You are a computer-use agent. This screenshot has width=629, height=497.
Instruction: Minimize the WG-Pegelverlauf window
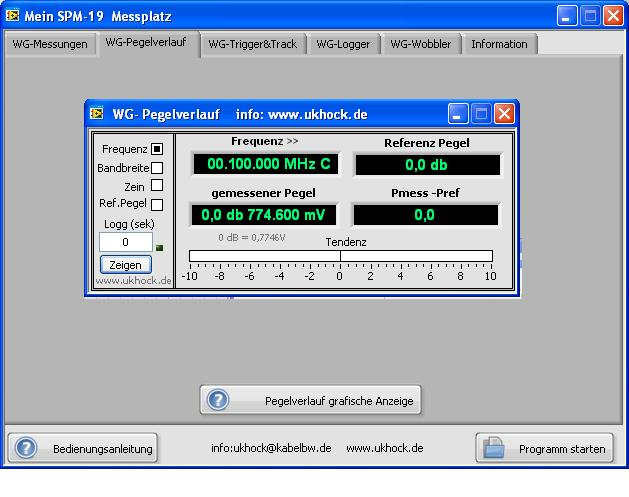tap(458, 114)
